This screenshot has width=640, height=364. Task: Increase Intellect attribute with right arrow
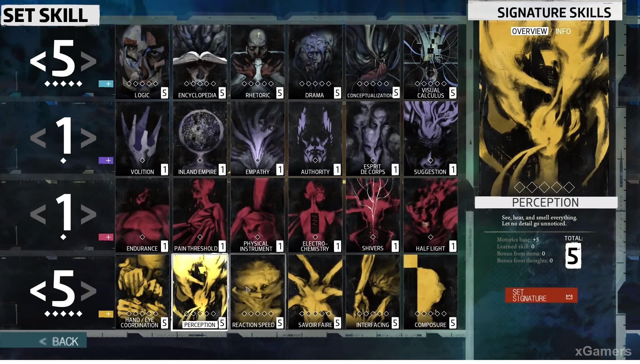click(x=89, y=61)
